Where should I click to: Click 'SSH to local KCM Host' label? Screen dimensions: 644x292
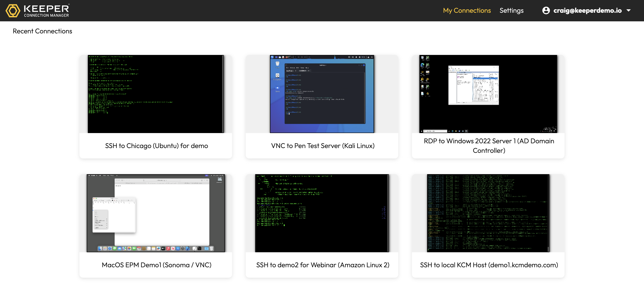pos(489,265)
